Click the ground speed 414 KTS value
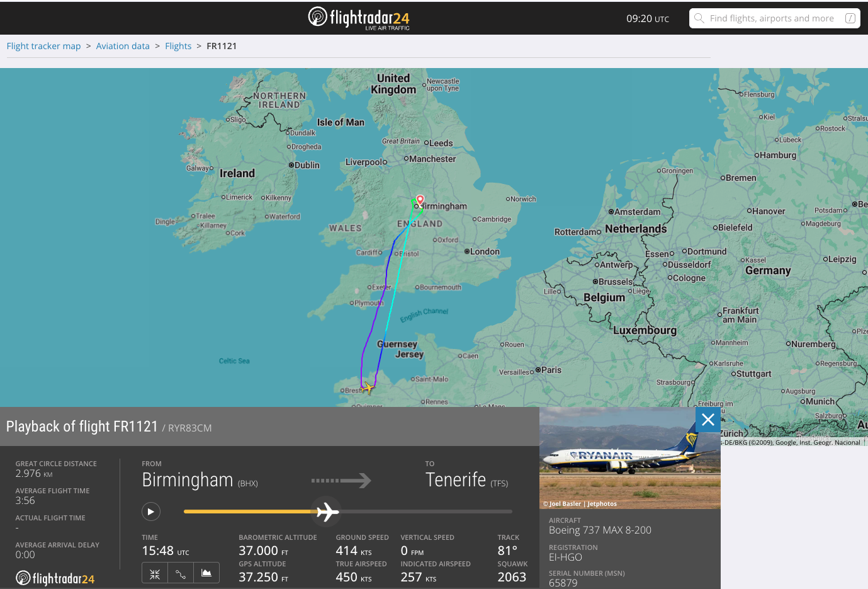Screen dimensions: 868x589 tap(354, 551)
